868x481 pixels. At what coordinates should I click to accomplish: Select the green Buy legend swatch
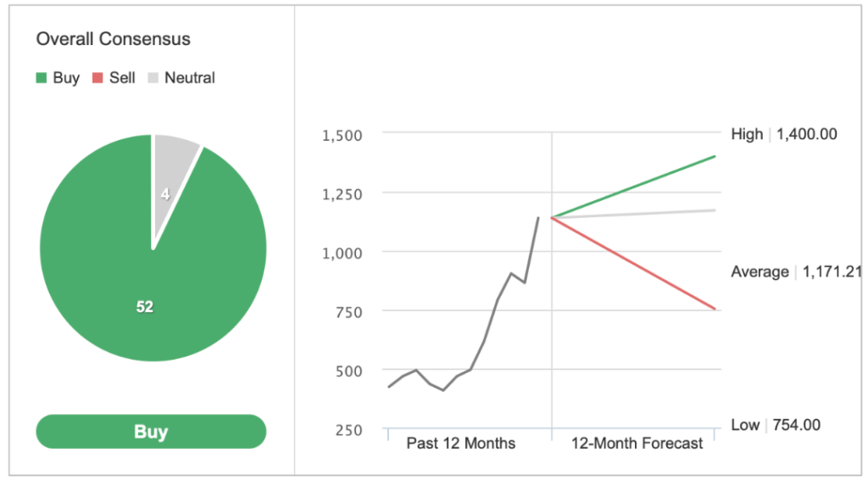[x=42, y=78]
